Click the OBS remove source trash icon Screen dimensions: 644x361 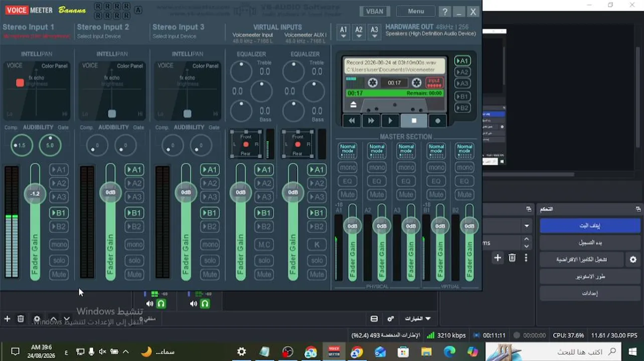click(x=21, y=319)
